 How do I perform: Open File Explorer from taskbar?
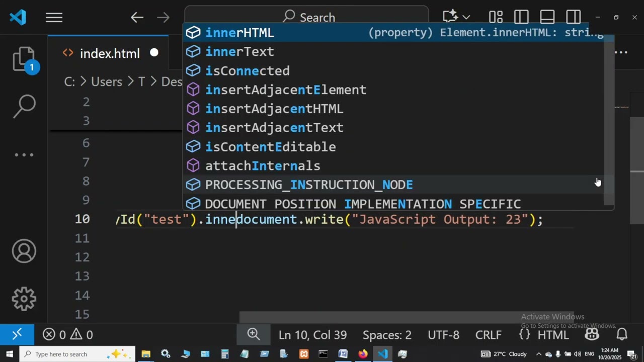tap(146, 354)
